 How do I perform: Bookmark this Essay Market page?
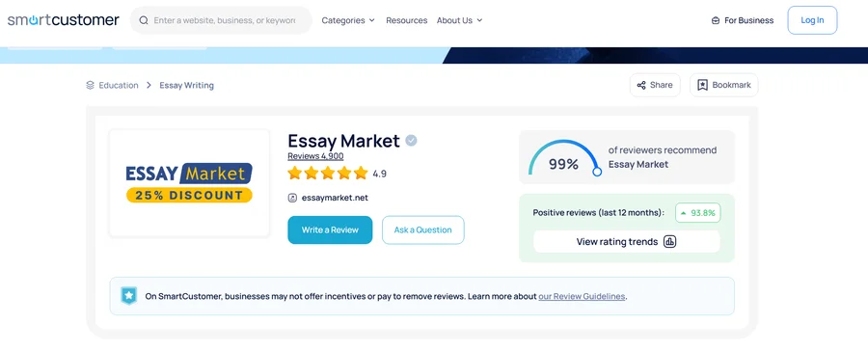pyautogui.click(x=724, y=85)
